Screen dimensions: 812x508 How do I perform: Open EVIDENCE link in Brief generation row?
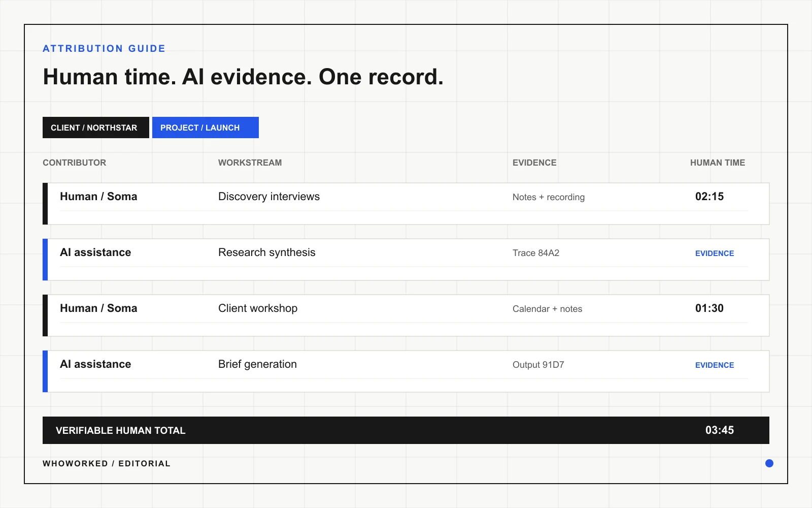(x=715, y=365)
